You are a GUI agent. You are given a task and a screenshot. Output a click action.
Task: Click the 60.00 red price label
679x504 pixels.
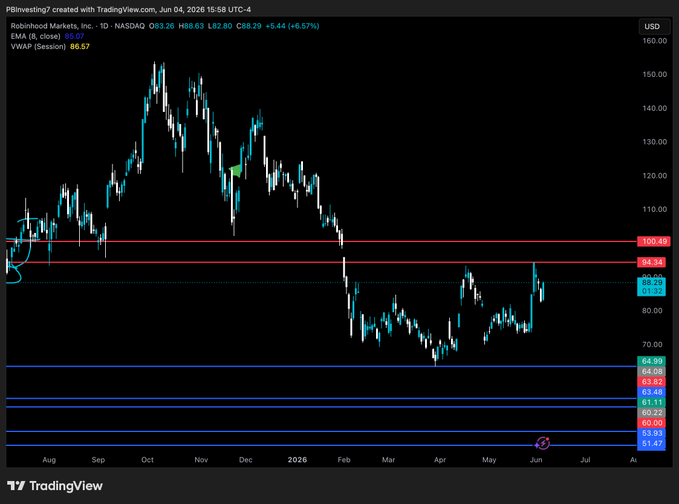tap(652, 423)
